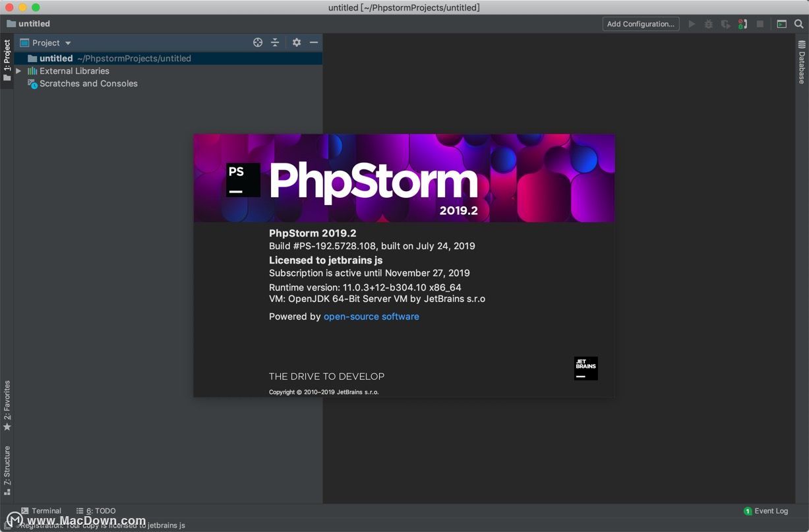
Task: Click the Collapse All icon
Action: point(275,42)
